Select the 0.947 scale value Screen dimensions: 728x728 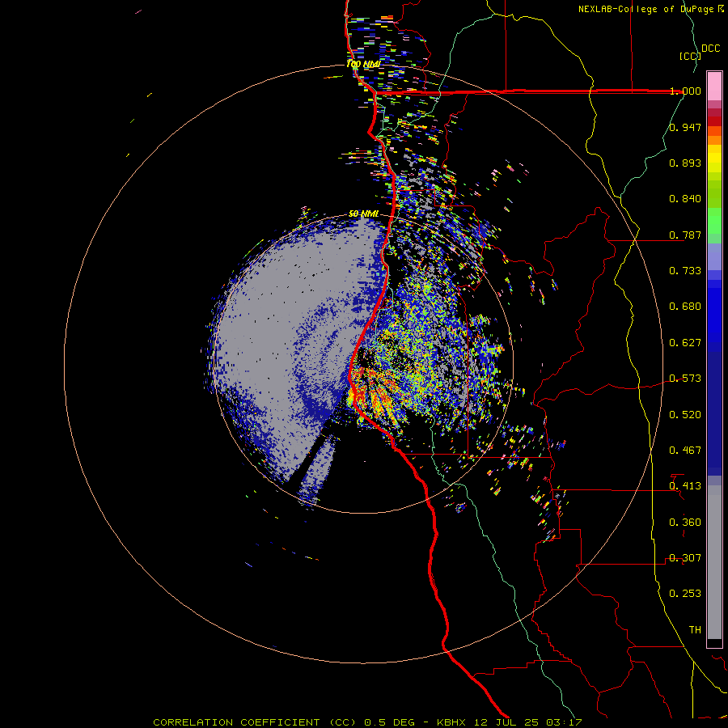pos(685,127)
